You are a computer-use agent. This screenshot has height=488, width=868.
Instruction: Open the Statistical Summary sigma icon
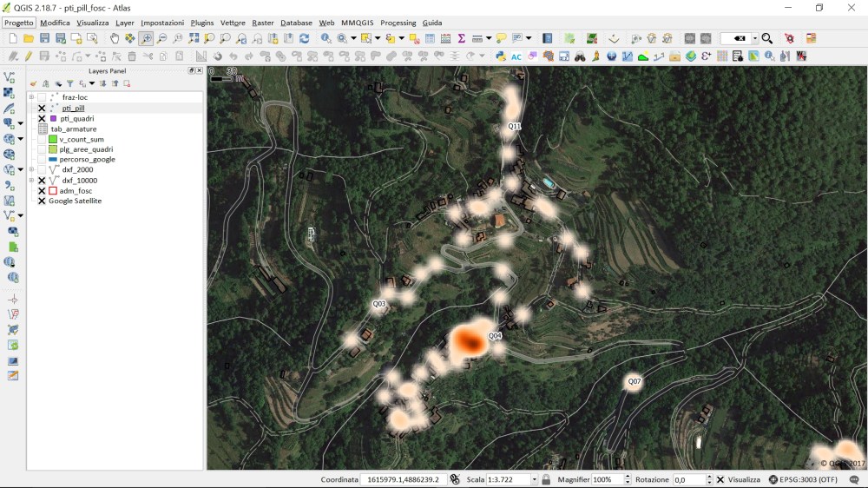tap(461, 38)
